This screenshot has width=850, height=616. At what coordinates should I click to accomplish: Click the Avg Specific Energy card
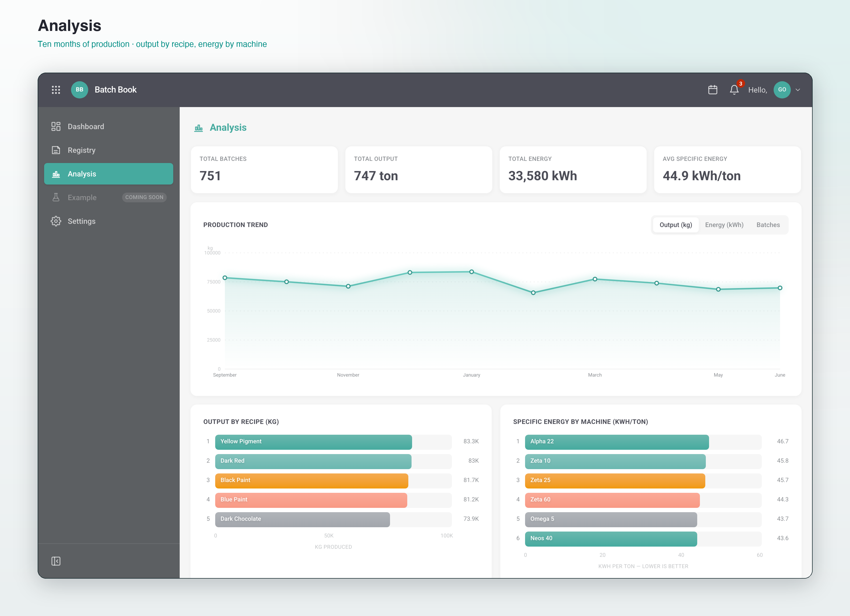(727, 170)
